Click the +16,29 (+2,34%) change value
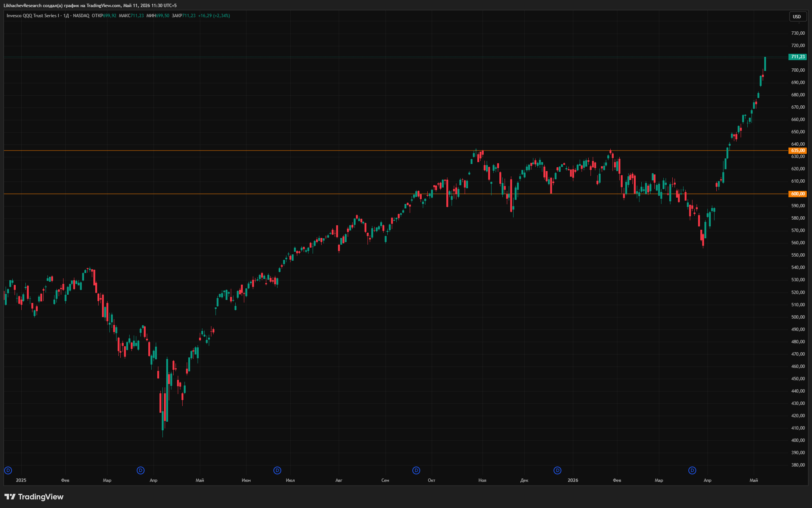 pos(214,16)
